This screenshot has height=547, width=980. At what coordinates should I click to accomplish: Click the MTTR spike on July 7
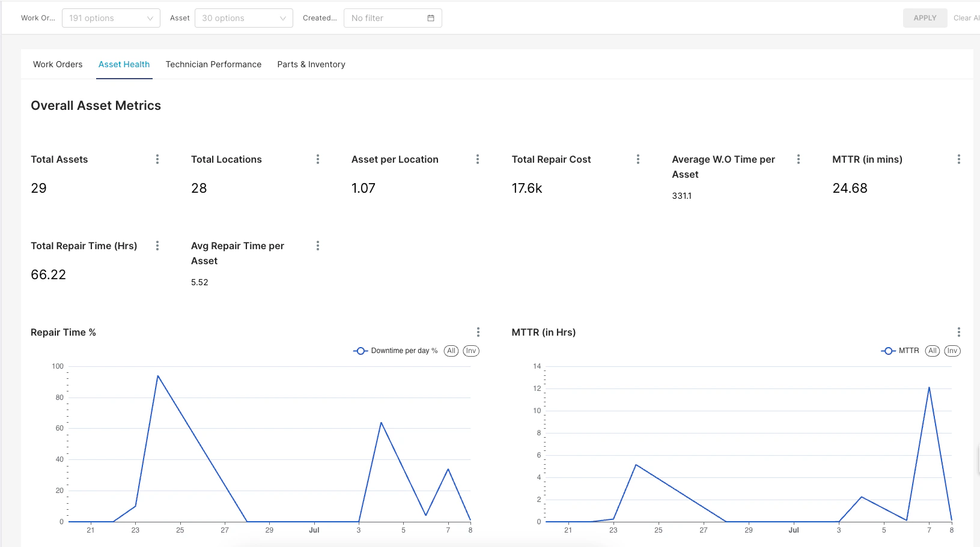pos(929,388)
